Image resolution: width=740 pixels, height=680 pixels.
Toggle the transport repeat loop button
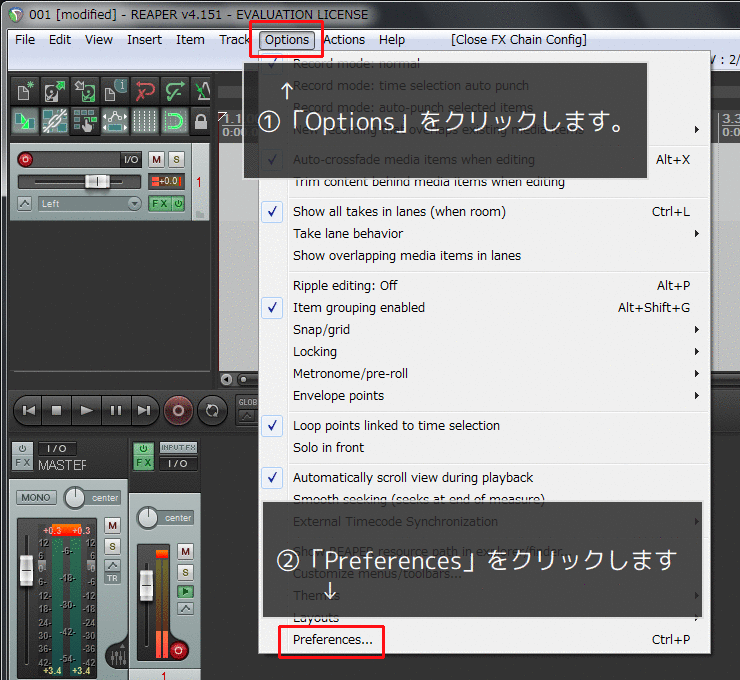tap(212, 410)
